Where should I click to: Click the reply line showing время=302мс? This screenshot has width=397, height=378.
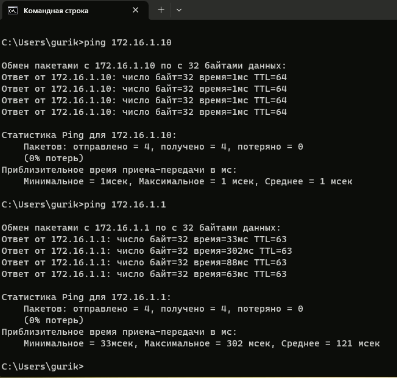point(147,251)
